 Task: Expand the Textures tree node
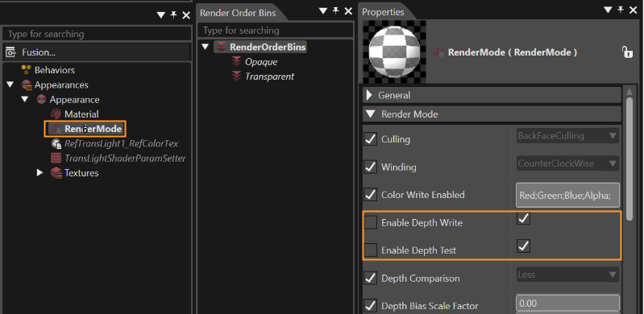point(39,173)
